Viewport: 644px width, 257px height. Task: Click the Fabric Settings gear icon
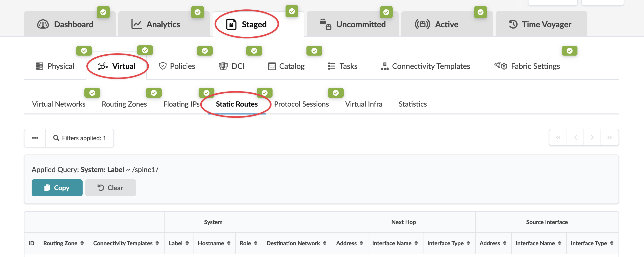(501, 66)
